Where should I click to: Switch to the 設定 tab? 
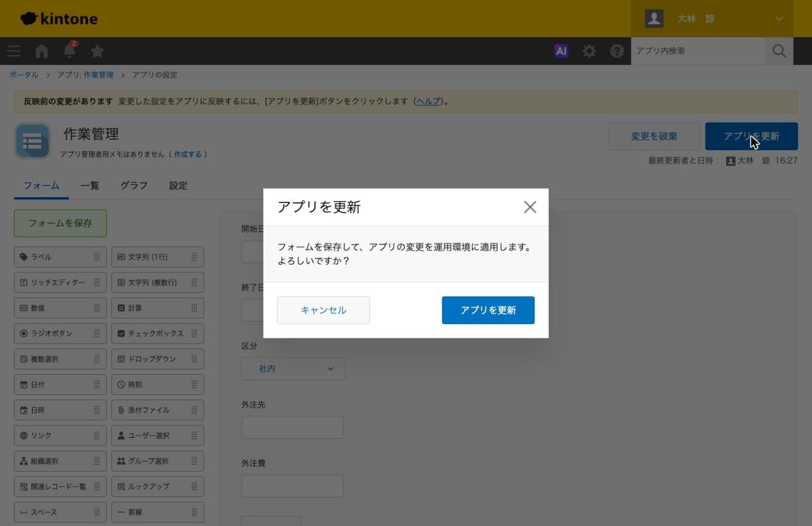click(x=178, y=186)
